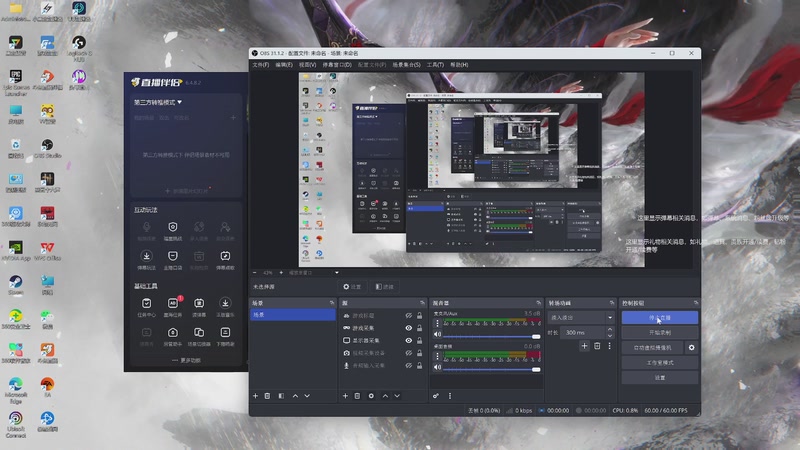Open advanced audio properties link icon
800x450 pixels.
point(436,396)
